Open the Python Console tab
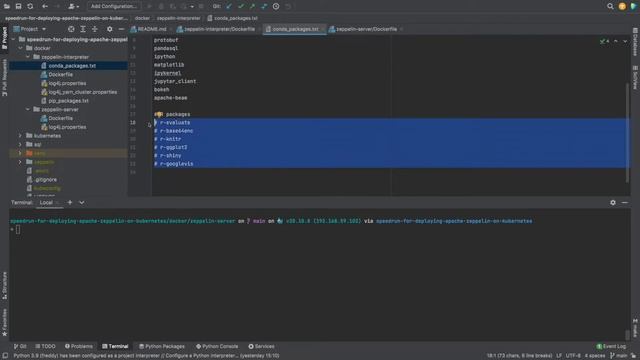The image size is (640, 360). [217, 346]
